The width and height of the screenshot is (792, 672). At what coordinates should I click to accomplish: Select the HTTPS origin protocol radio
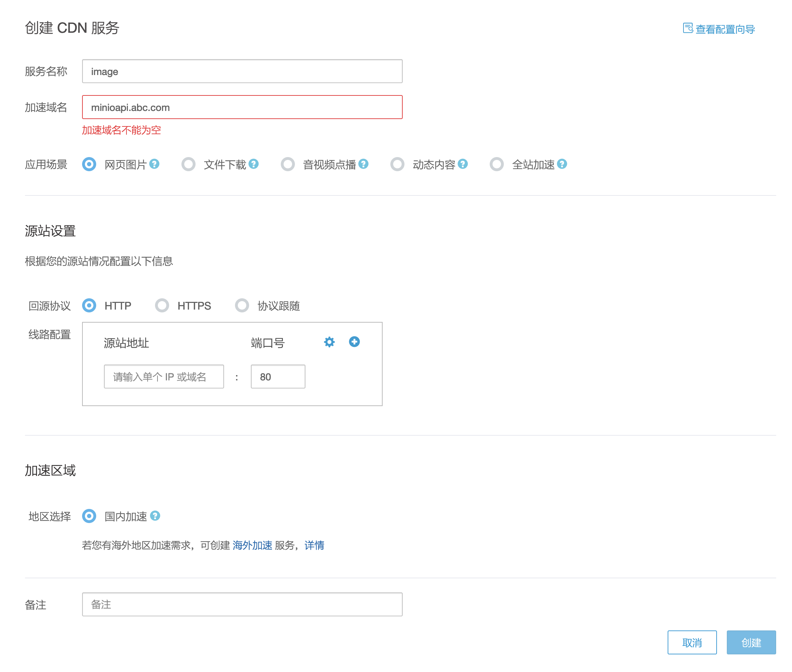(162, 305)
